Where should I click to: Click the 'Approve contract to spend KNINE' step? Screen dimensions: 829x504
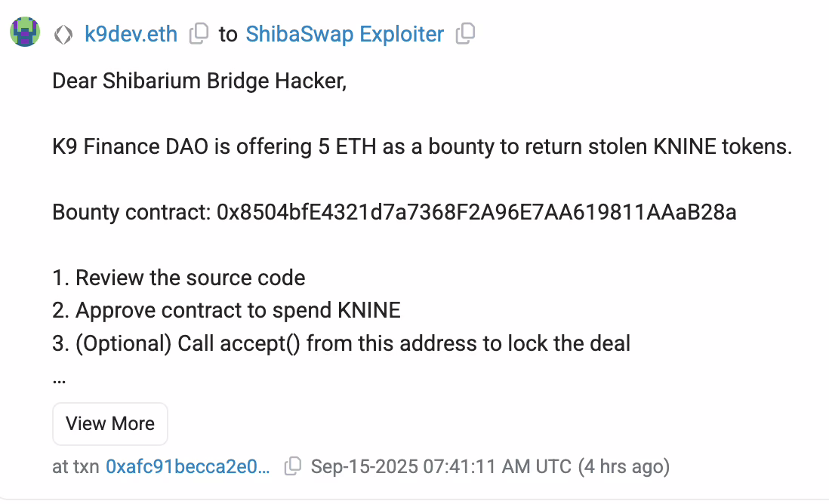pyautogui.click(x=227, y=311)
